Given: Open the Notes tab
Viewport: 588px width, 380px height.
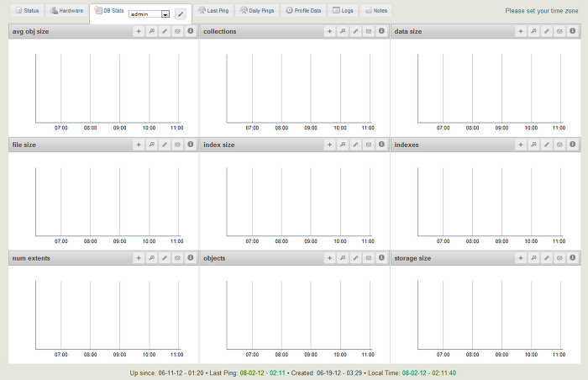Looking at the screenshot, I should tap(376, 11).
